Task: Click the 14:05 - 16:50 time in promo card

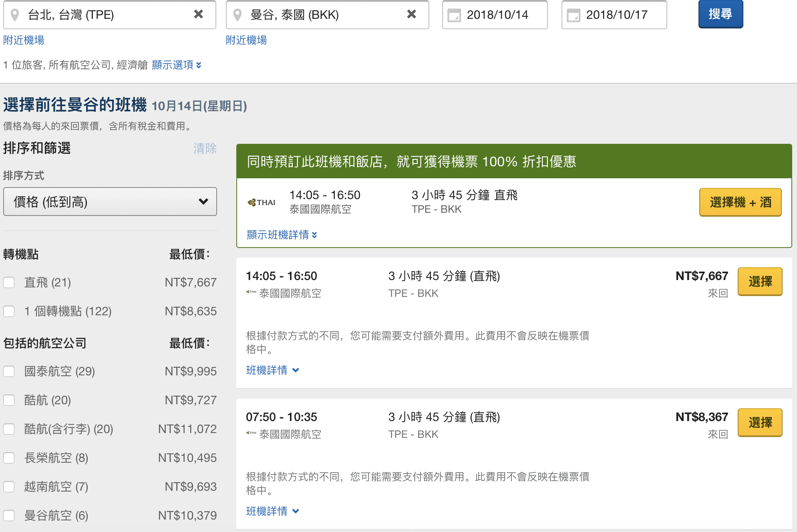Action: pyautogui.click(x=325, y=195)
